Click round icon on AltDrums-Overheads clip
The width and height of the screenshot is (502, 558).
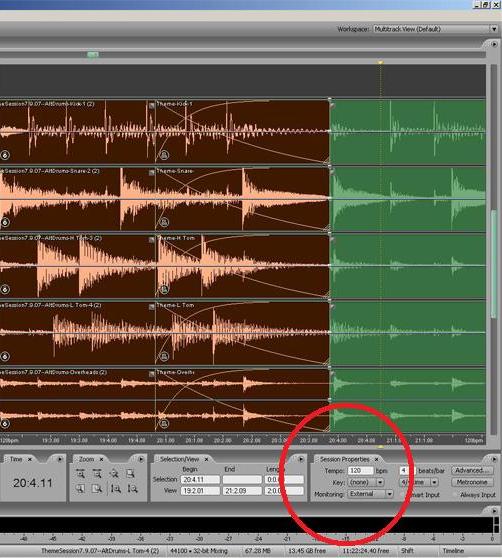[5, 423]
